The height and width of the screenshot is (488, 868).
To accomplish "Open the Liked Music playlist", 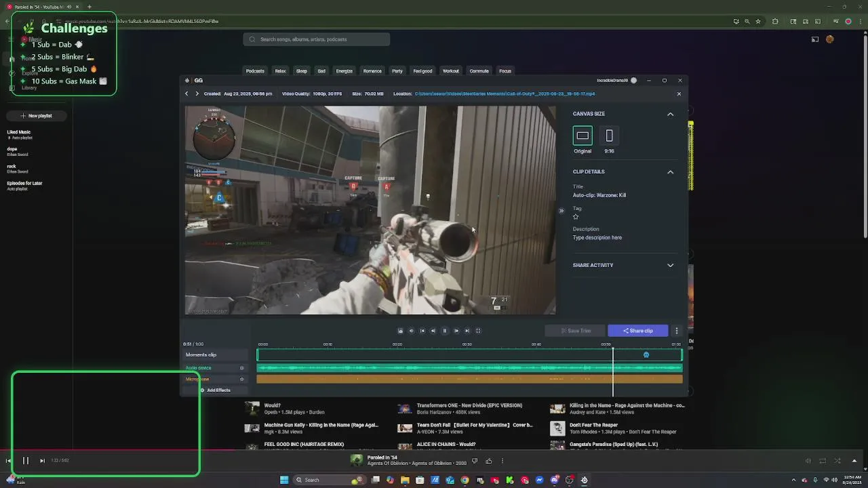I will click(x=19, y=134).
